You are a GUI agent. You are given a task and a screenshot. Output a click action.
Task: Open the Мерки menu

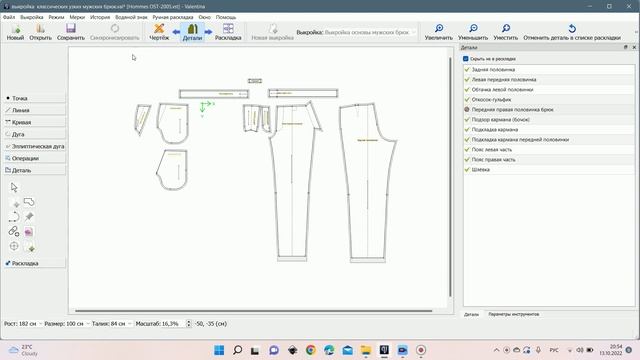(x=77, y=17)
